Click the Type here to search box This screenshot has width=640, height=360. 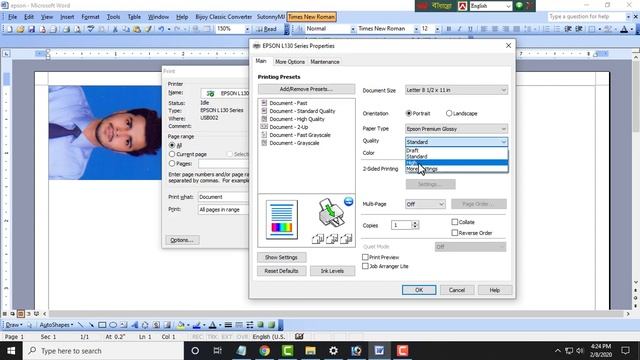(103, 351)
